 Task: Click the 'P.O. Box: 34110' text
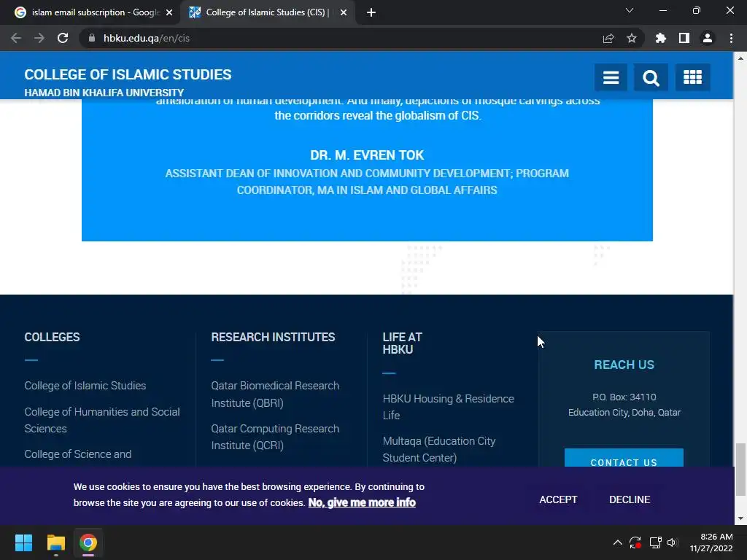tap(624, 397)
